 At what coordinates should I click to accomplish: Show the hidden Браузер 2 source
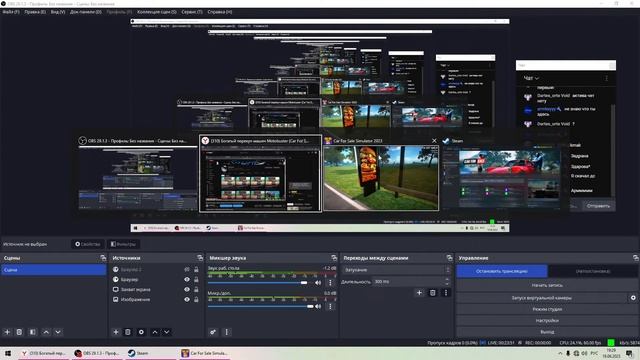187,269
